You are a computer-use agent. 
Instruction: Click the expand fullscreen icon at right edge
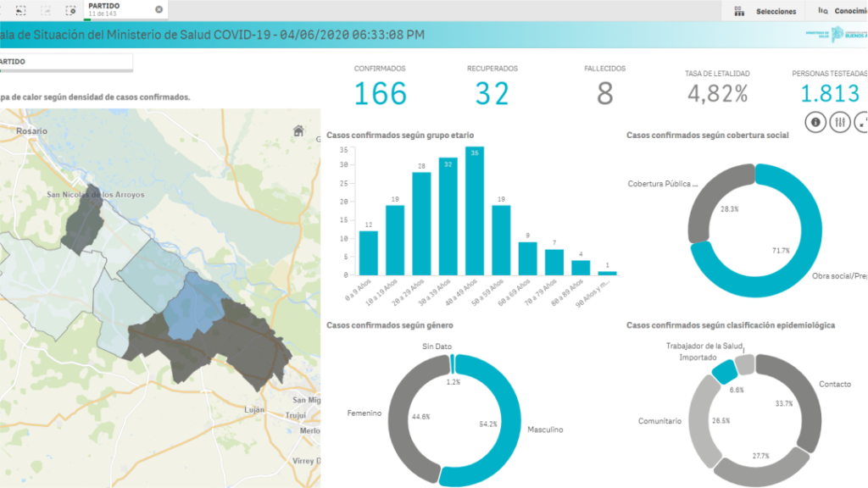[861, 122]
